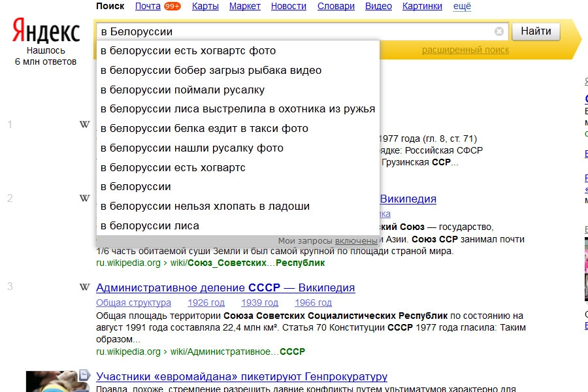The width and height of the screenshot is (588, 392).
Task: Click the Wikipedia icon beside result 1
Action: point(84,124)
